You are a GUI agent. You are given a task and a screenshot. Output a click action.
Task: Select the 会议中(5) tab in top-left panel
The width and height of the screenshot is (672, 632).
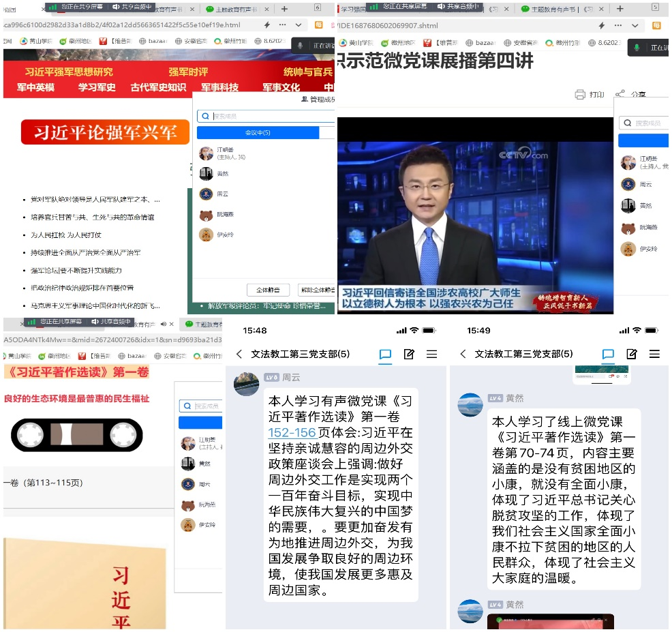[x=258, y=133]
